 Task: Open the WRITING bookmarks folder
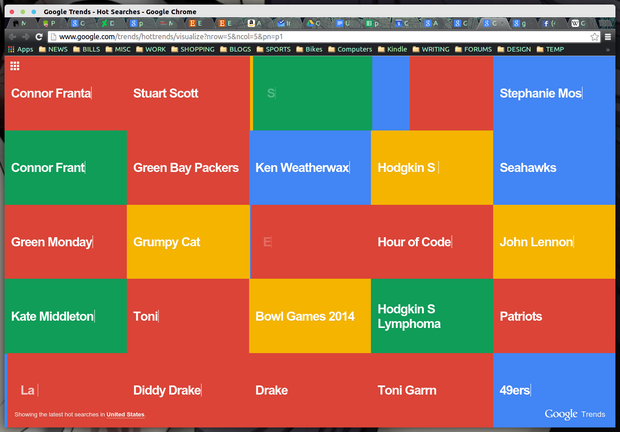(x=431, y=49)
